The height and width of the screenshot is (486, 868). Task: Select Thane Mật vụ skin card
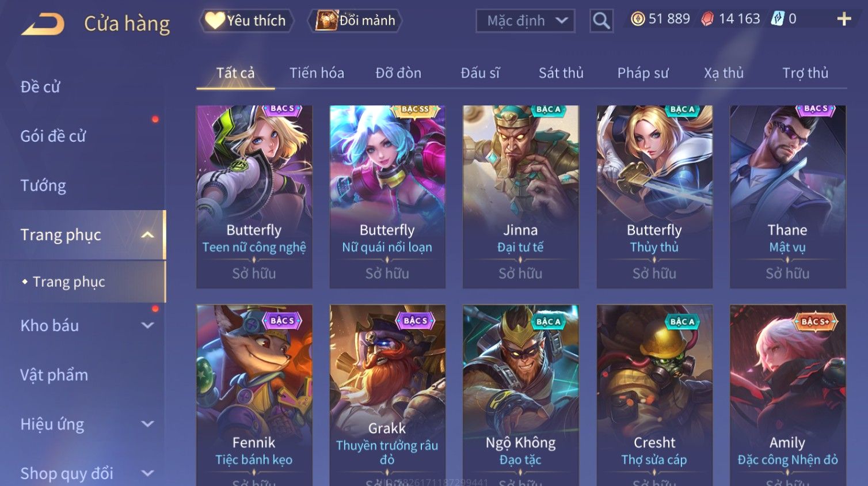[787, 196]
